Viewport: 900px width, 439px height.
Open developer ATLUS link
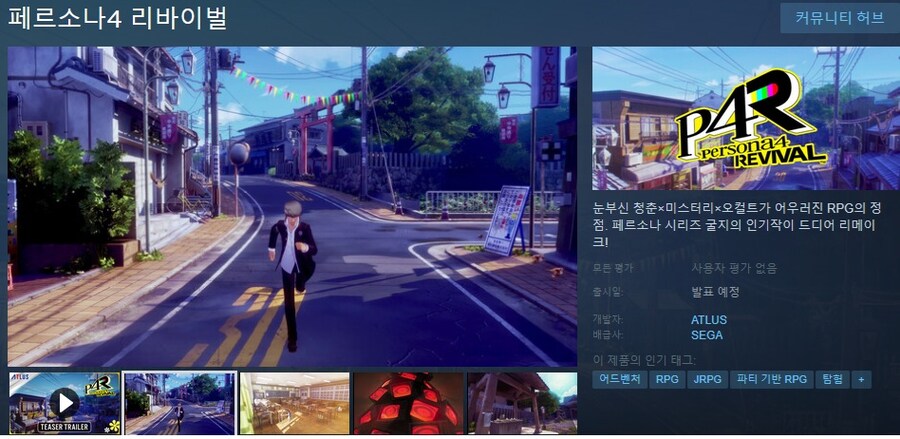709,320
